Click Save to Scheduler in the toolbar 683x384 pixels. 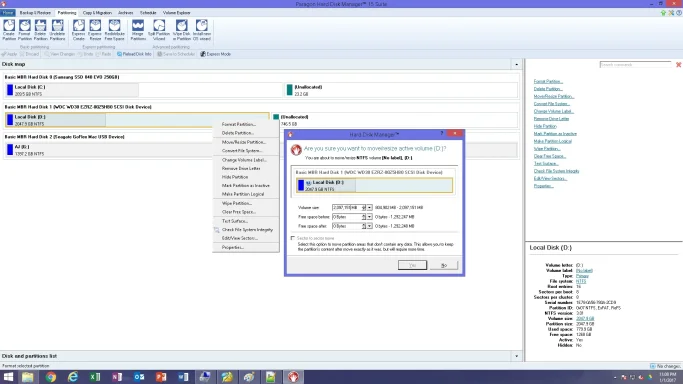[x=176, y=54]
